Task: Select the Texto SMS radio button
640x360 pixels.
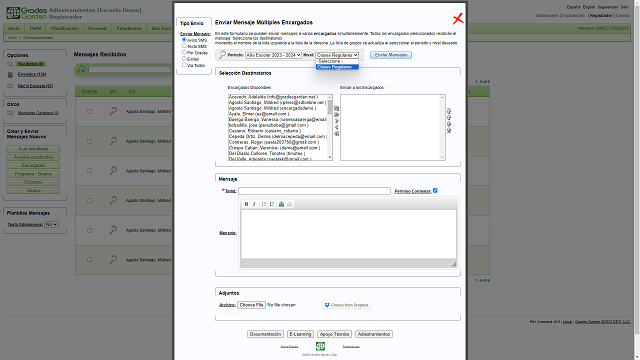Action: click(184, 46)
